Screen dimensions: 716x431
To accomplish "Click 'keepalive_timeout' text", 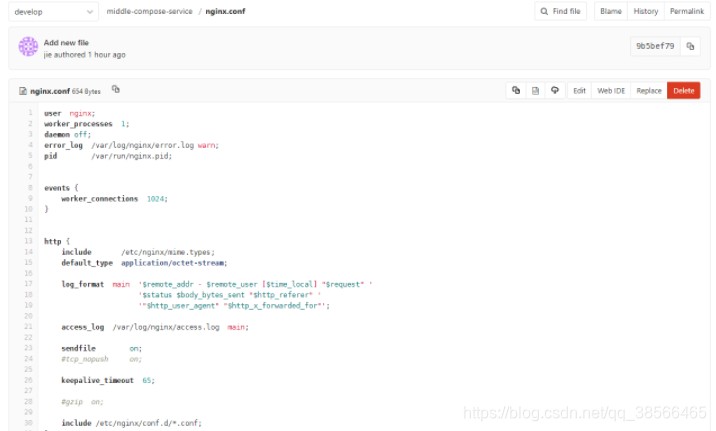I will click(97, 380).
